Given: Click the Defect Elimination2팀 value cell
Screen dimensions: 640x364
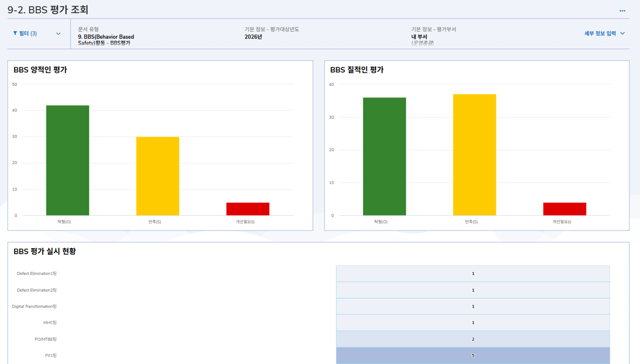Looking at the screenshot, I should pyautogui.click(x=473, y=290).
